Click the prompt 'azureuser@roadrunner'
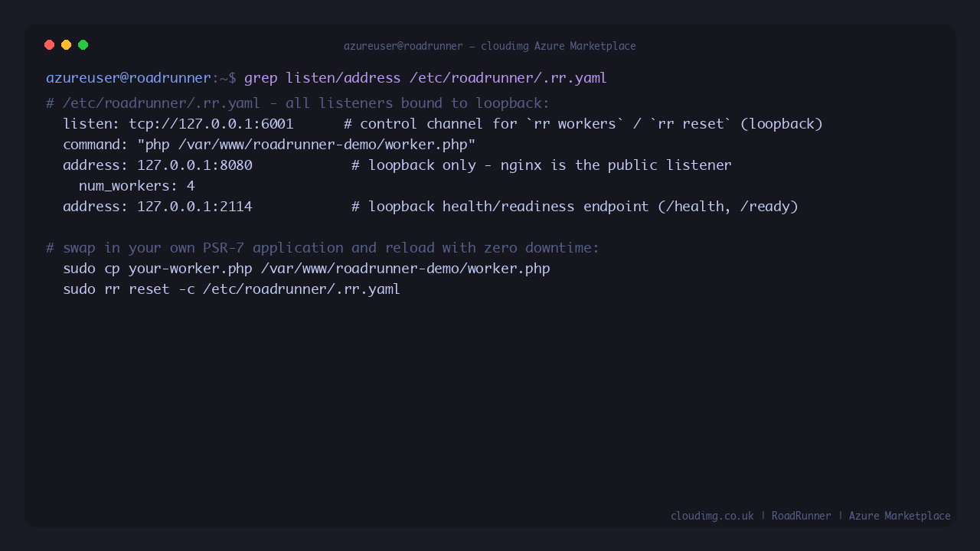The image size is (980, 551). (129, 78)
